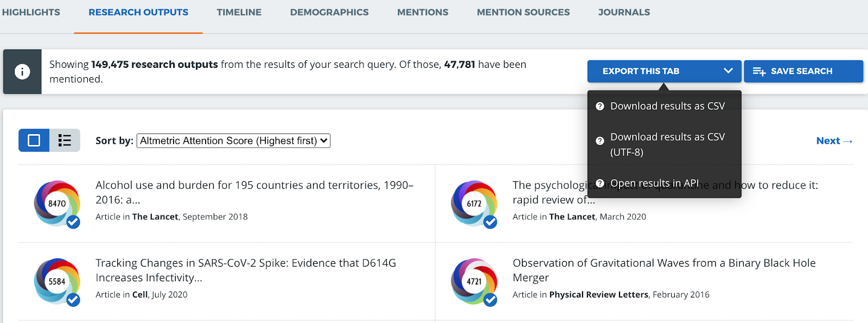Switch to the Timeline tab
The width and height of the screenshot is (868, 323).
pyautogui.click(x=239, y=12)
